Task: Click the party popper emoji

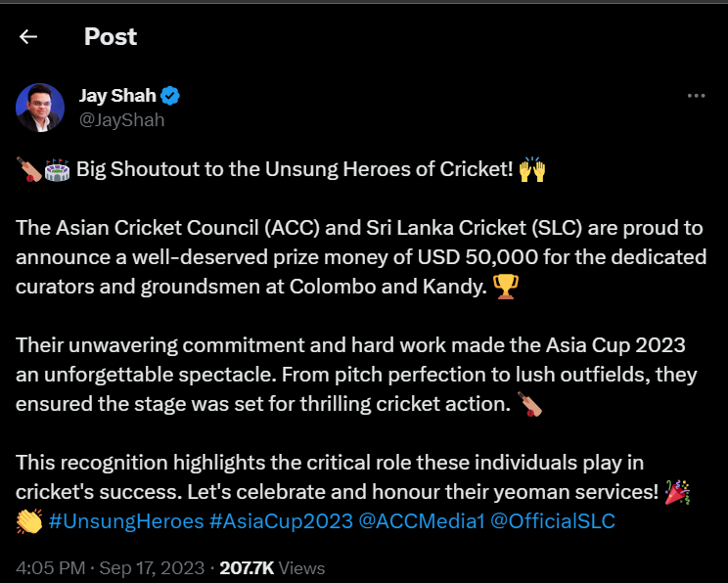Action: (677, 492)
